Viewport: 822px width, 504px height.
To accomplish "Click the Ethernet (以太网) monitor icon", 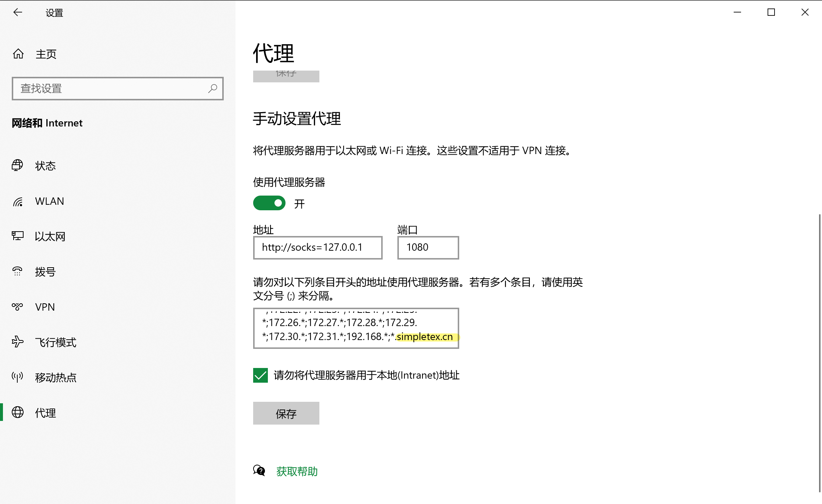I will [17, 236].
